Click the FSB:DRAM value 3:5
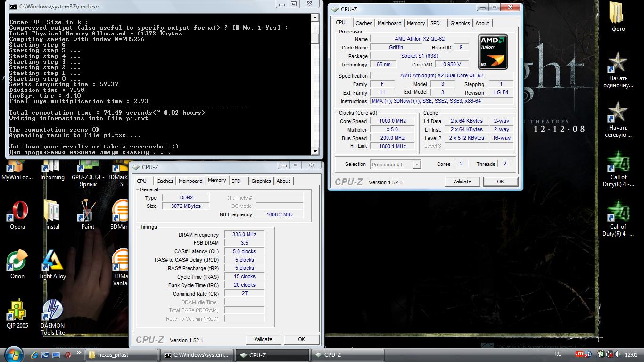This screenshot has height=362, width=644. 244,243
